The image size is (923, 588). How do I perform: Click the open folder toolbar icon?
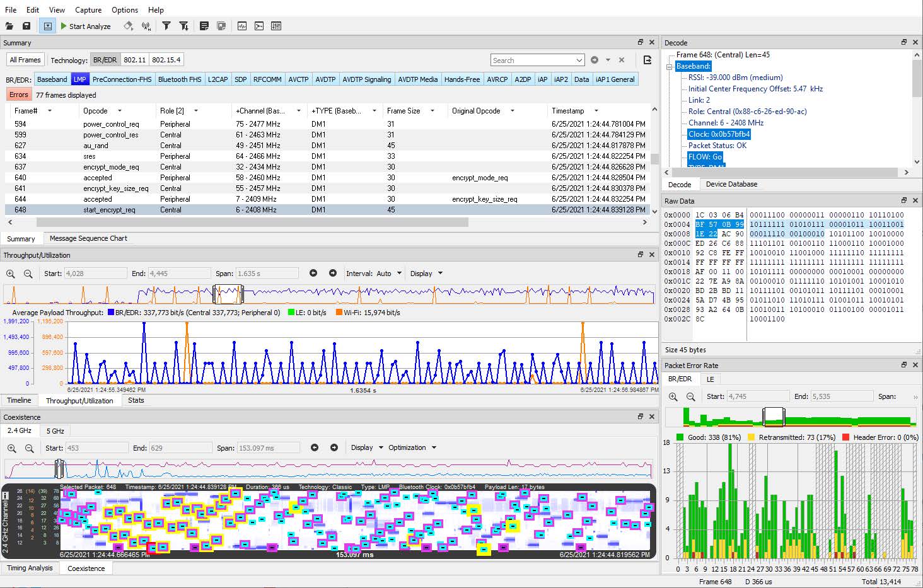coord(9,26)
